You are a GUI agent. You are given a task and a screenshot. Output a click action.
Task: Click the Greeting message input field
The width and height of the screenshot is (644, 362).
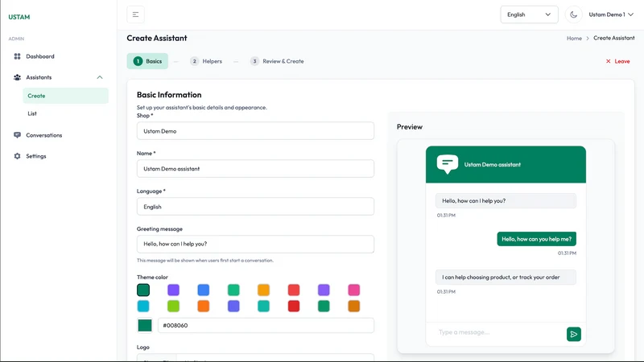[x=255, y=244]
